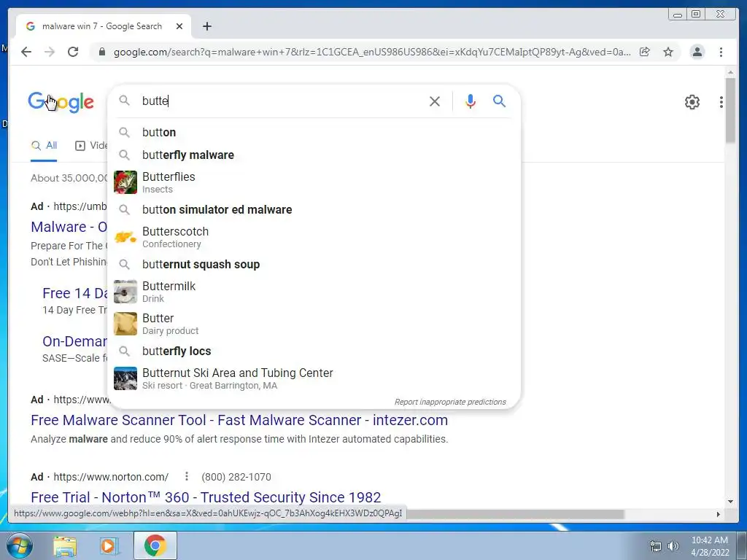Expand options next to norton.com ad

[187, 476]
